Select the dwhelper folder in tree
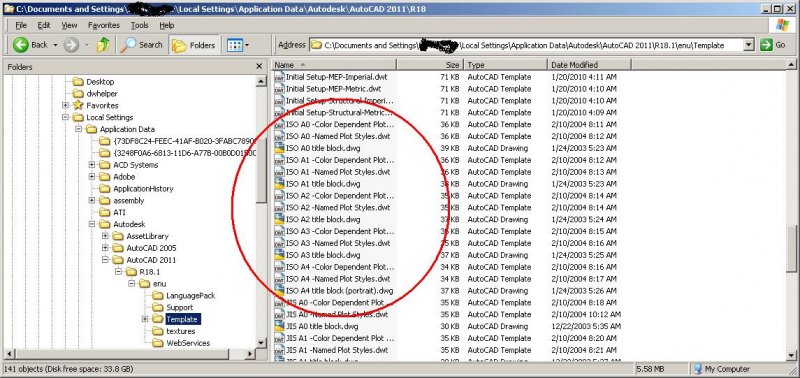 pos(102,93)
